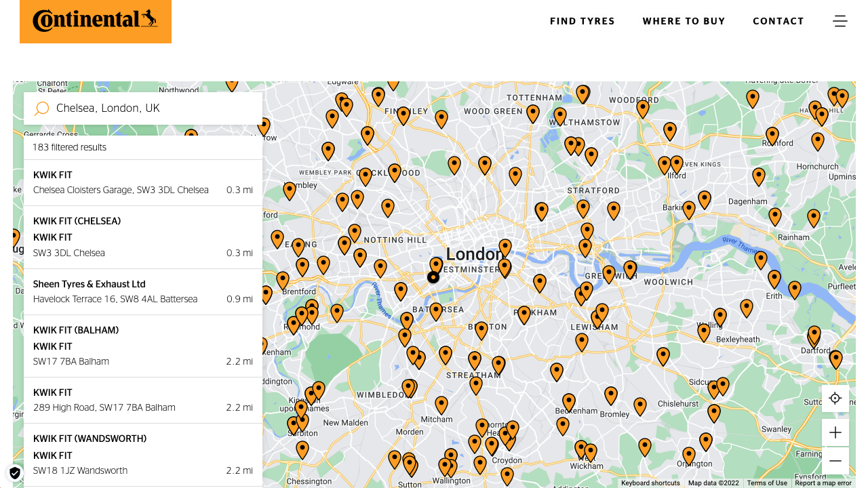Click the Chelsea, London, UK search field
868x488 pixels.
click(143, 108)
